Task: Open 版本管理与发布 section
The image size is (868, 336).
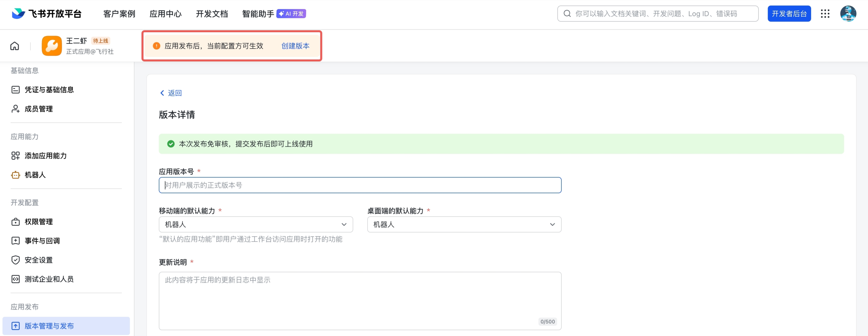Action: (50, 325)
